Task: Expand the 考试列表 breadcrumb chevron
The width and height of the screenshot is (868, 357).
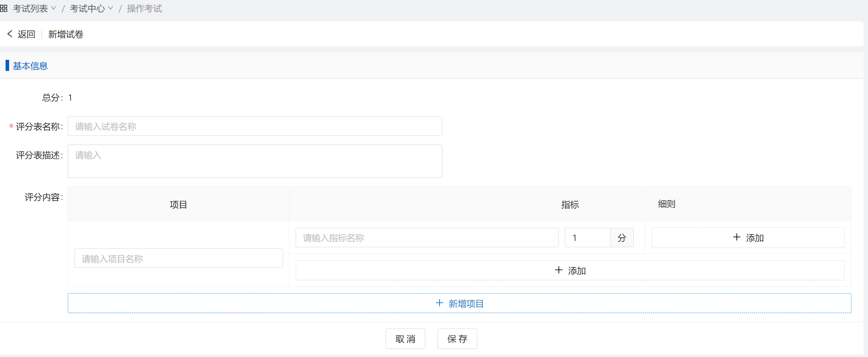Action: coord(54,8)
